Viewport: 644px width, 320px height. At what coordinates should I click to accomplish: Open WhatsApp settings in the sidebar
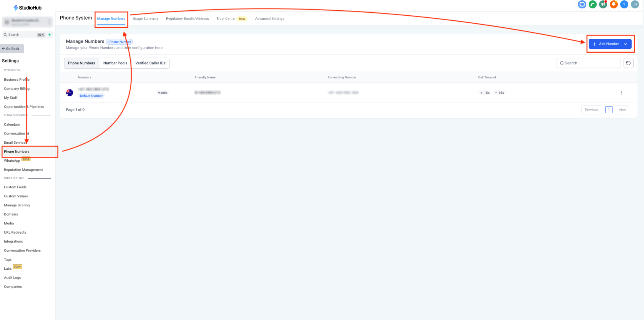(x=12, y=161)
